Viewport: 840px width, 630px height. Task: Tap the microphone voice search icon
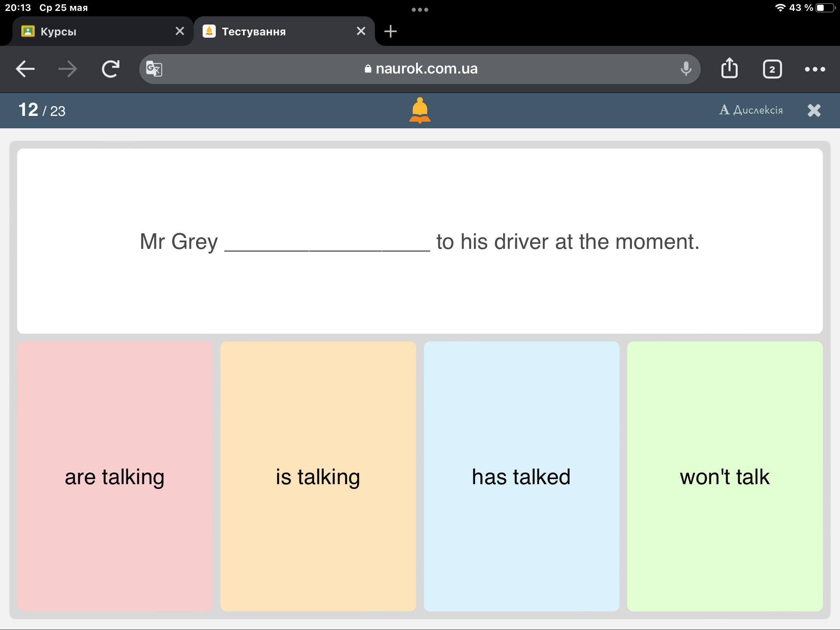pos(686,69)
